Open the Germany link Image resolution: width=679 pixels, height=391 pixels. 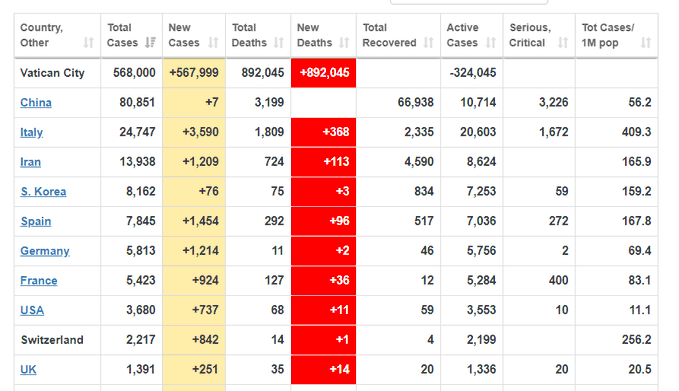(45, 251)
